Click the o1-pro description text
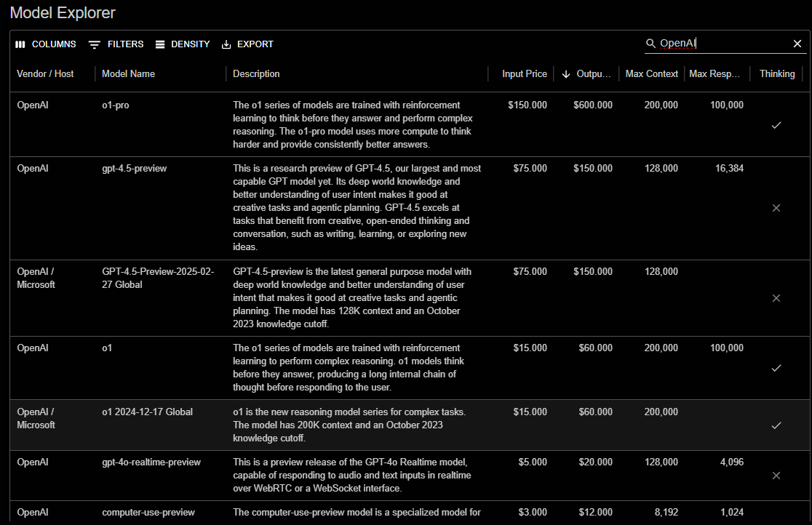Screen dimensions: 812x525 [x=353, y=125]
